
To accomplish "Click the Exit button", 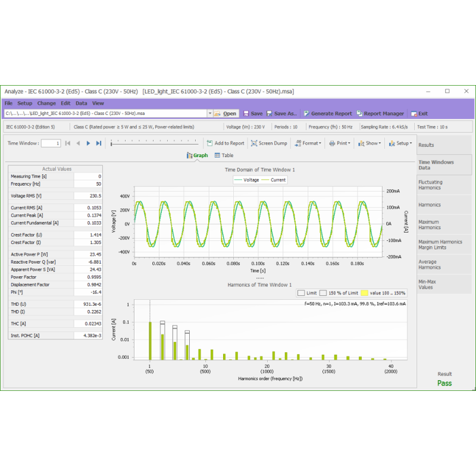I will click(419, 114).
